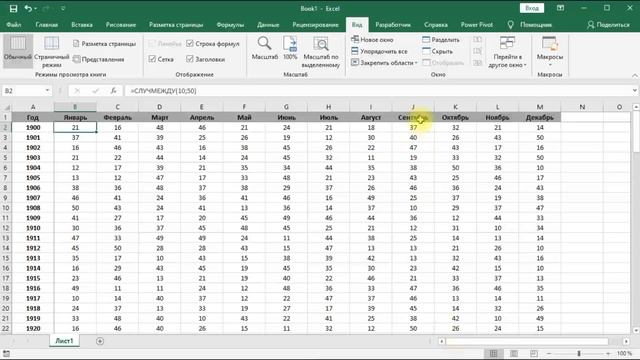Open the Данные tab
Screen dimensions: 640x360
coord(268,24)
